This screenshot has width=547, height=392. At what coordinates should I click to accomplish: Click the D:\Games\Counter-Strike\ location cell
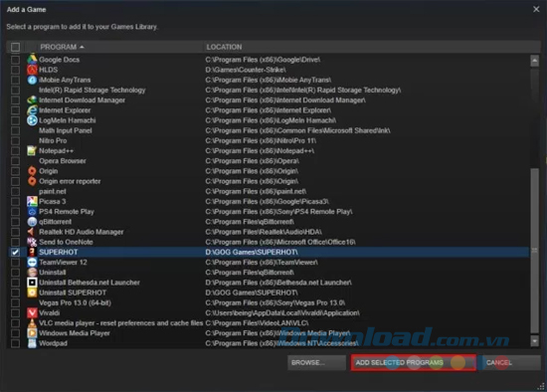click(x=246, y=70)
